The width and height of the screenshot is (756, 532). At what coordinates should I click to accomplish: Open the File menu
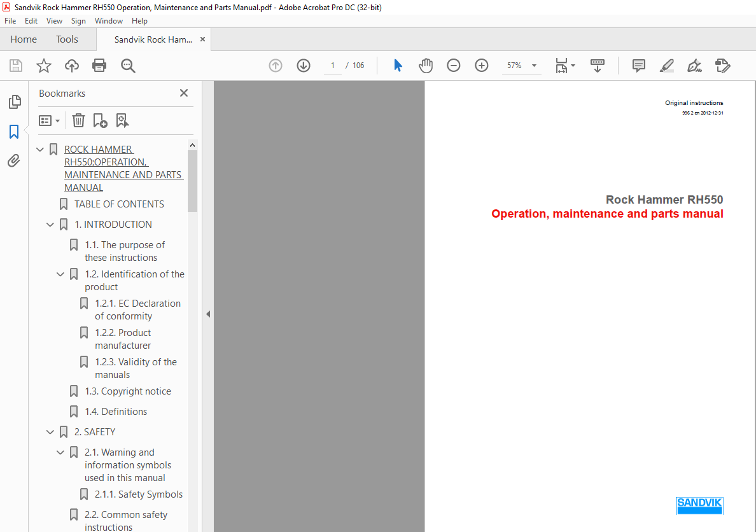[10, 21]
